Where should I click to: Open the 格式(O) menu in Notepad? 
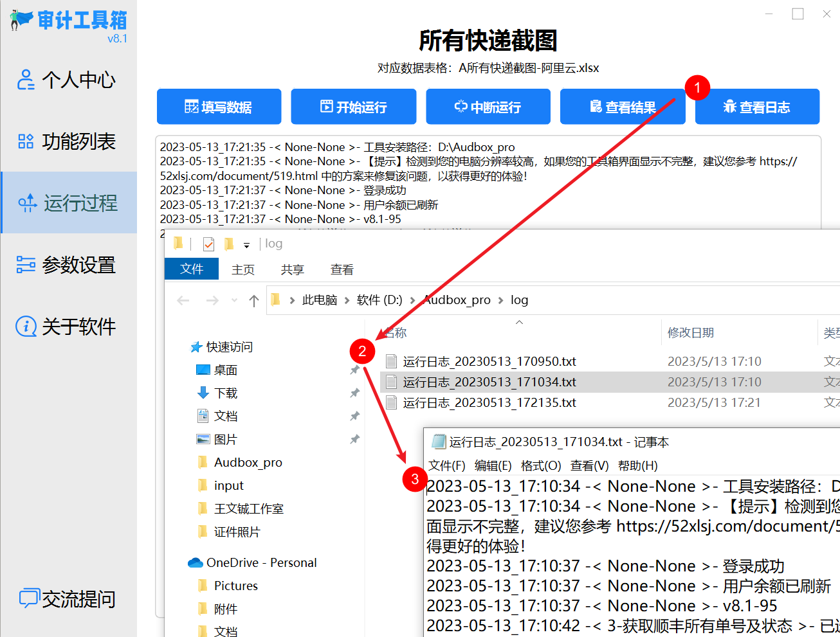(x=541, y=466)
